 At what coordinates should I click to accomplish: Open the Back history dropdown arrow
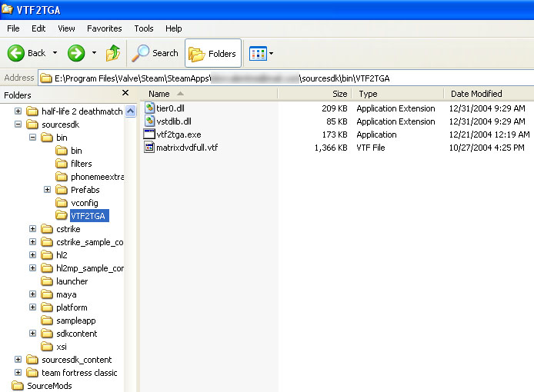pos(55,53)
